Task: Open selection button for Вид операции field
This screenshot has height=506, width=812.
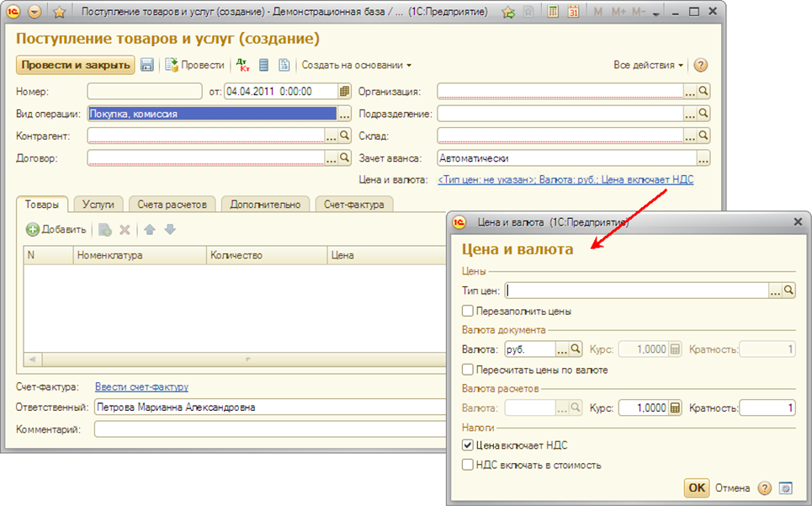Action: tap(344, 115)
